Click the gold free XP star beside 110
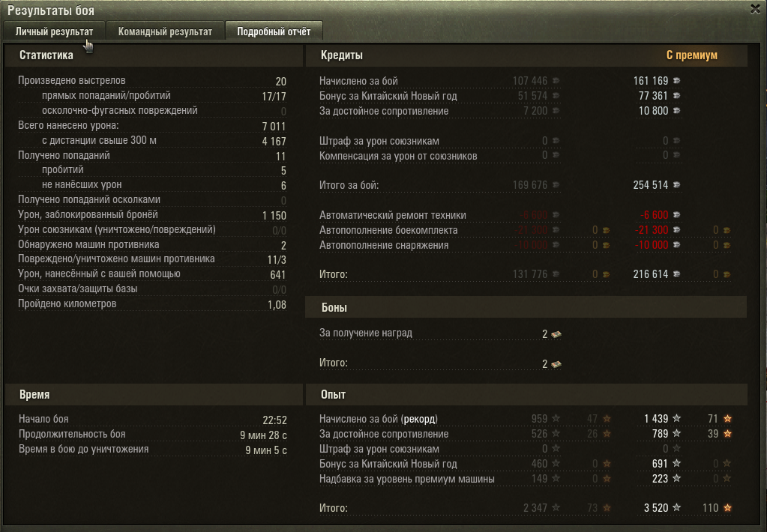 coord(727,508)
